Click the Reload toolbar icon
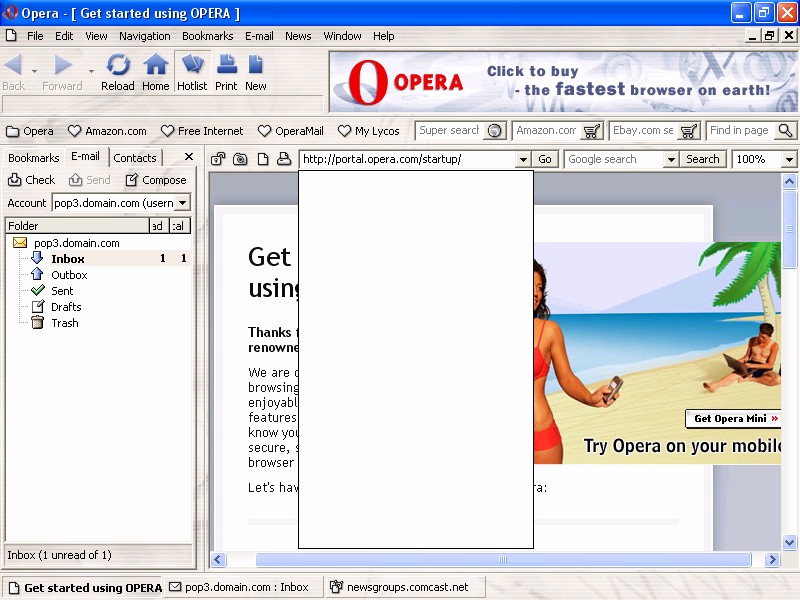Viewport: 800px width, 600px height. [x=118, y=72]
